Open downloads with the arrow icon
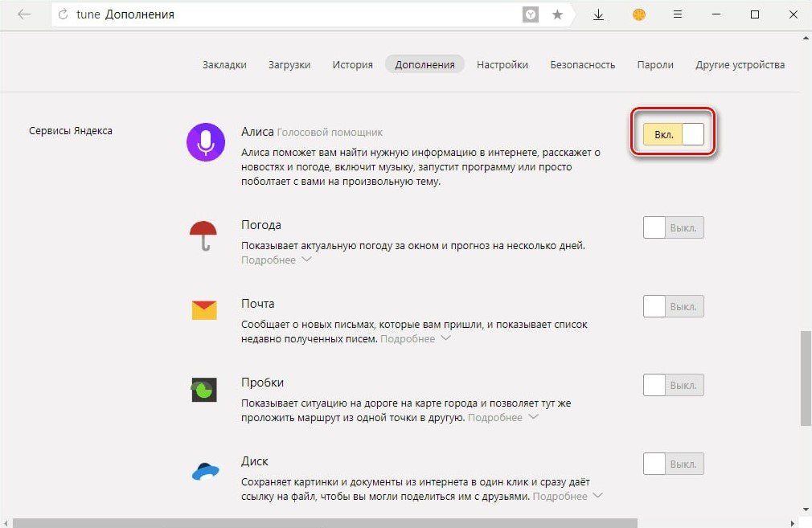The height and width of the screenshot is (528, 812). (598, 14)
